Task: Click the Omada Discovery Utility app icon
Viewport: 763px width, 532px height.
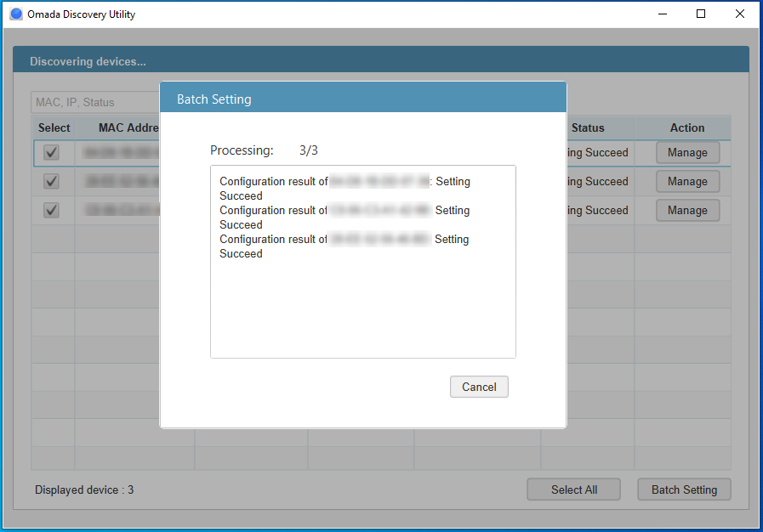Action: click(x=15, y=14)
